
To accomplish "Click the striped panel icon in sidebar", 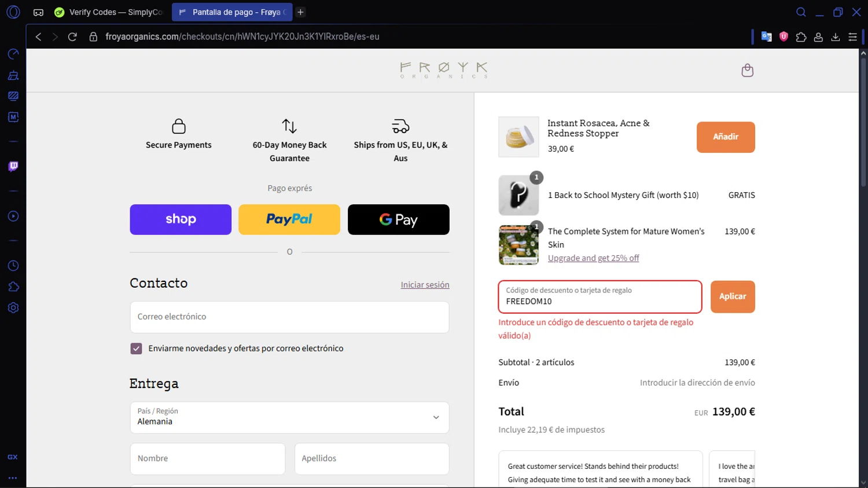I will coord(13,96).
